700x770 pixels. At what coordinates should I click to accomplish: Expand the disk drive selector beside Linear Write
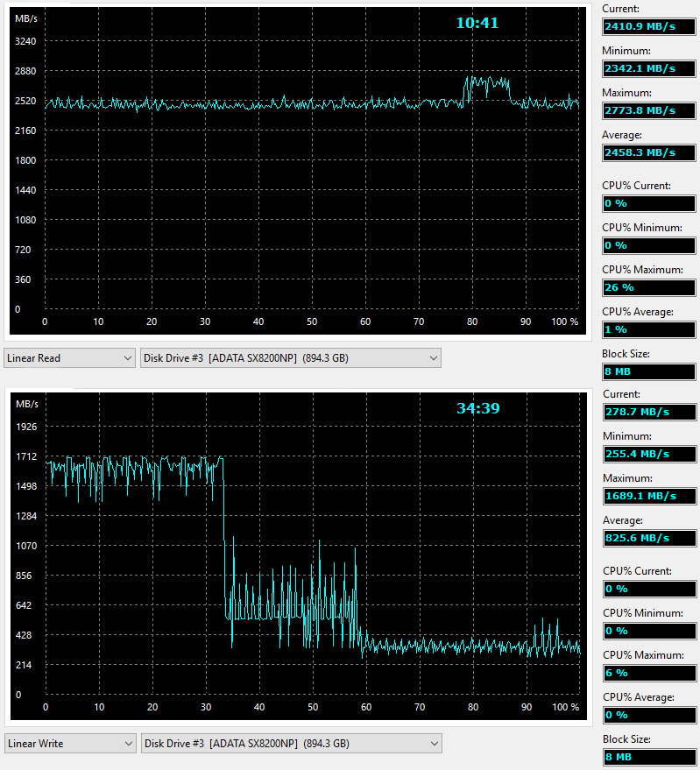tap(291, 744)
